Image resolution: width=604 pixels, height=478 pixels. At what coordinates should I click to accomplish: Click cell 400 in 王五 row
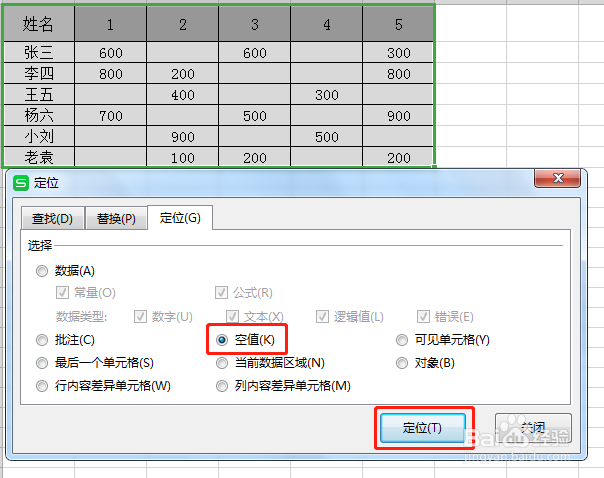tap(183, 94)
